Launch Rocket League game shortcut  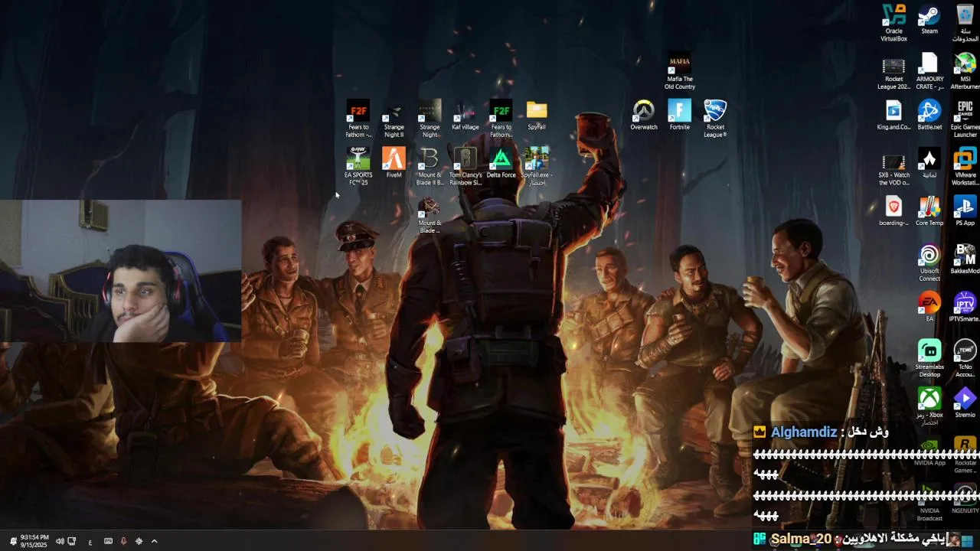(x=715, y=119)
